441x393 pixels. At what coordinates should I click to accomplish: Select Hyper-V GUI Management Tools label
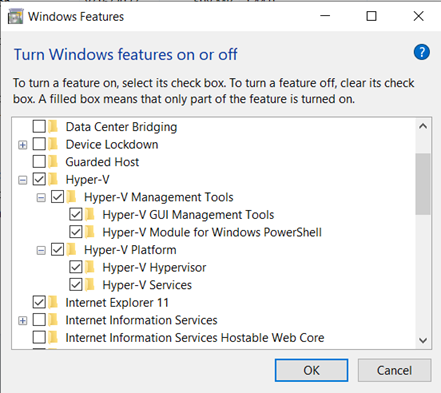(188, 215)
